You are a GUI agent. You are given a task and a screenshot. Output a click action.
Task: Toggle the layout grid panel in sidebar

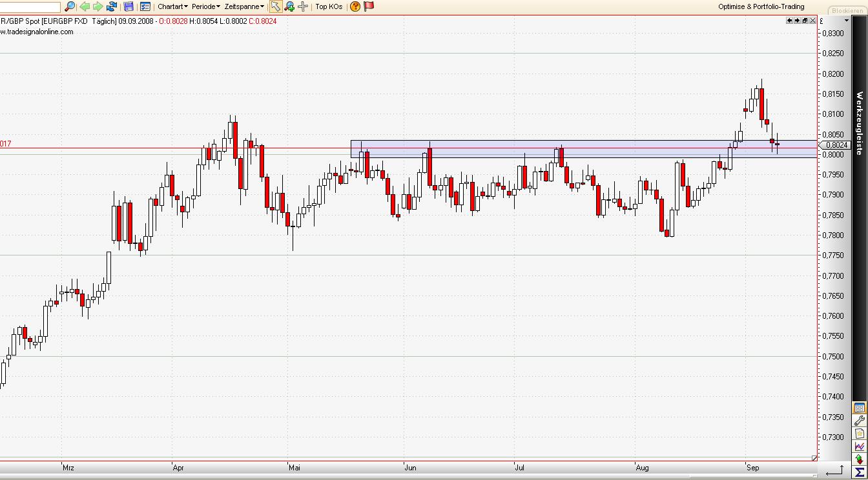pyautogui.click(x=859, y=408)
